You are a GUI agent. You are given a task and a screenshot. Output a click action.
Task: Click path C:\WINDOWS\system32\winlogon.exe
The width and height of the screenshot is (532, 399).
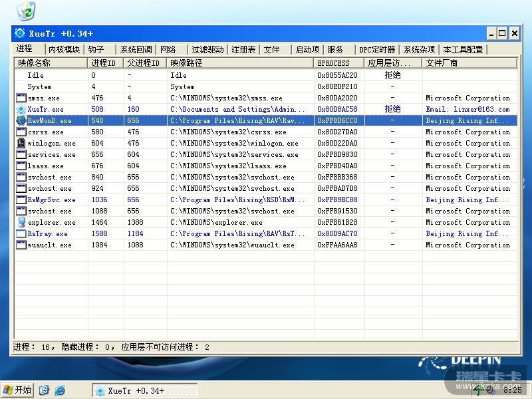234,143
